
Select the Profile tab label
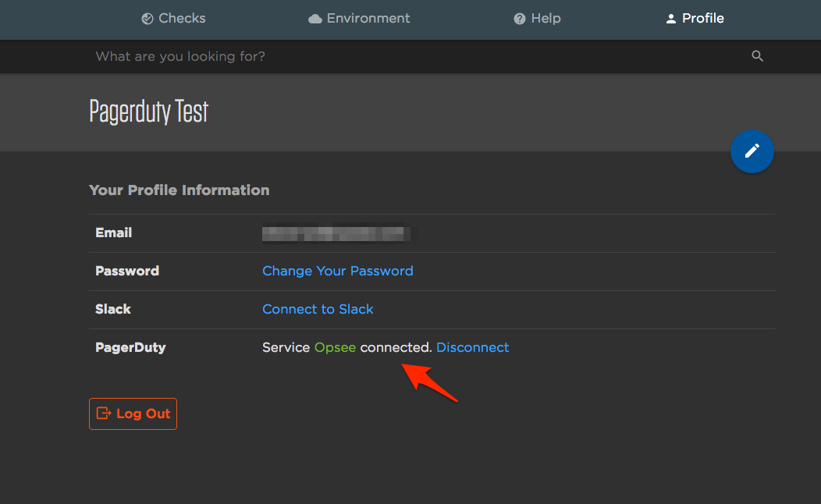tap(702, 18)
